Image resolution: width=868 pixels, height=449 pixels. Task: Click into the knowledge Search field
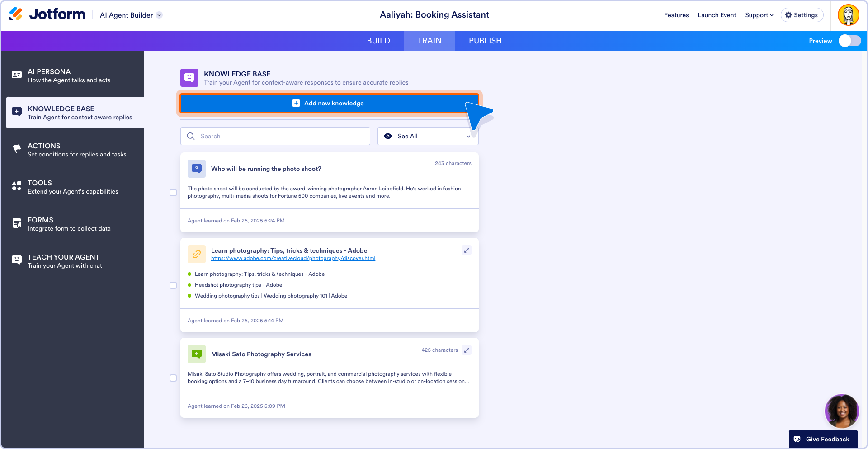(280, 136)
